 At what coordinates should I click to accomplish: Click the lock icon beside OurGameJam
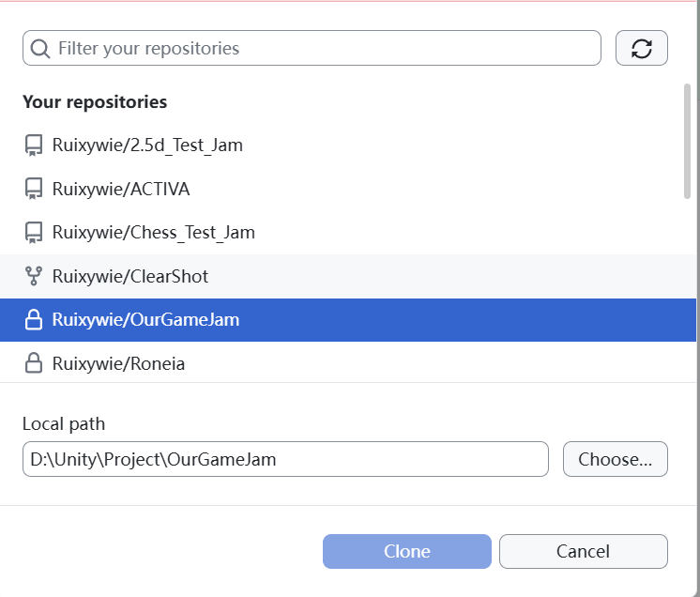pyautogui.click(x=34, y=320)
